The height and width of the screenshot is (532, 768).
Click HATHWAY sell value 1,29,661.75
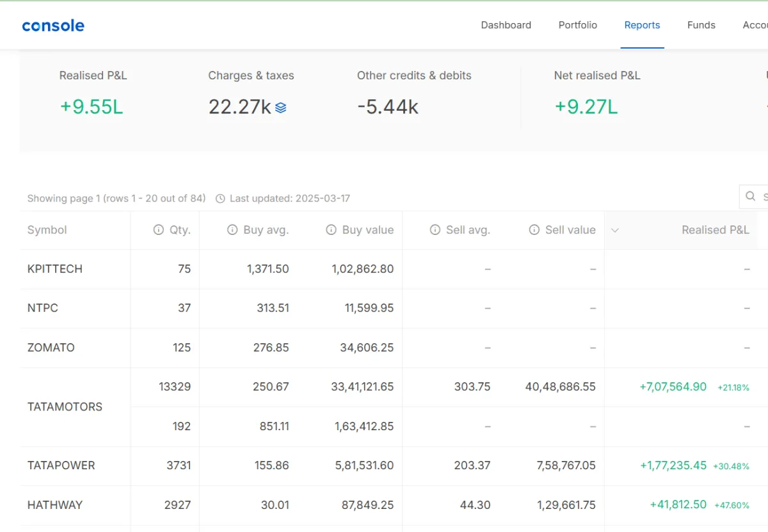pos(566,504)
